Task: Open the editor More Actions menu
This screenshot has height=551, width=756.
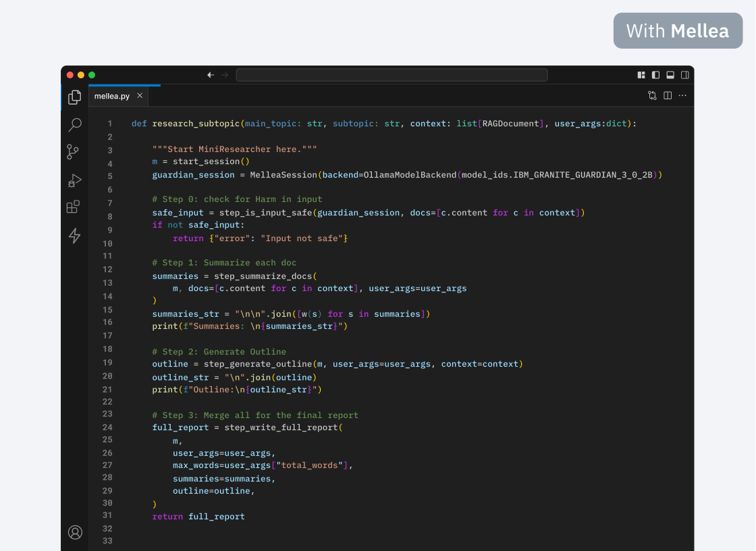Action: pyautogui.click(x=682, y=95)
